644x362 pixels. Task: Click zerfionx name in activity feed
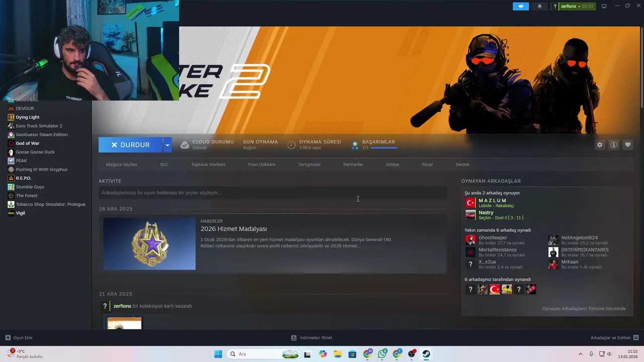(x=122, y=306)
